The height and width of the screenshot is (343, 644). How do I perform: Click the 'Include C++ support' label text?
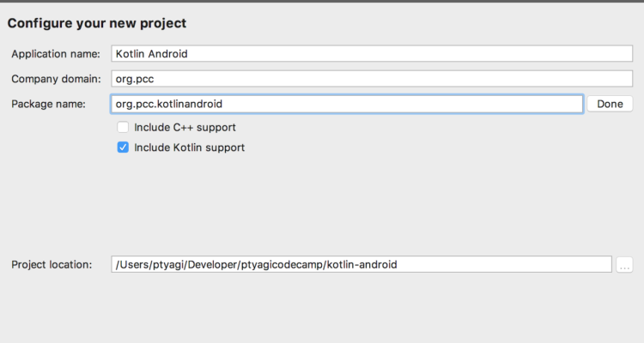tap(185, 127)
